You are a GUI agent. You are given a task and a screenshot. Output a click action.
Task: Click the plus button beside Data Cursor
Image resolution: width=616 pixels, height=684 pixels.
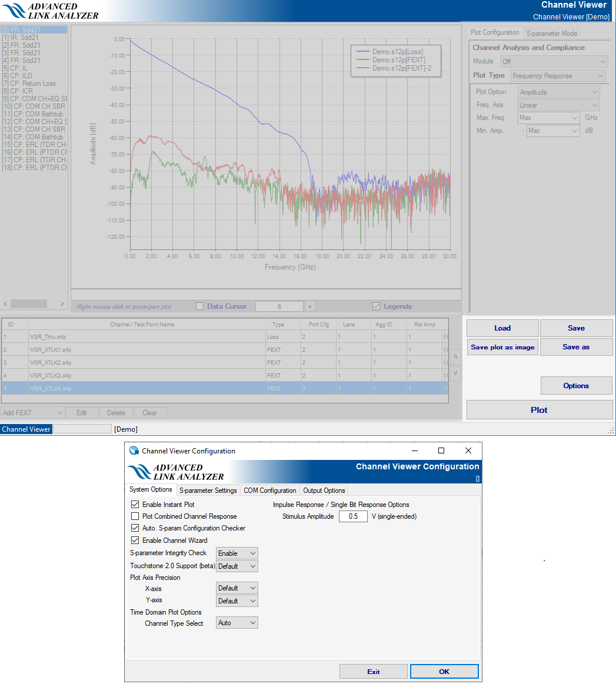point(310,306)
